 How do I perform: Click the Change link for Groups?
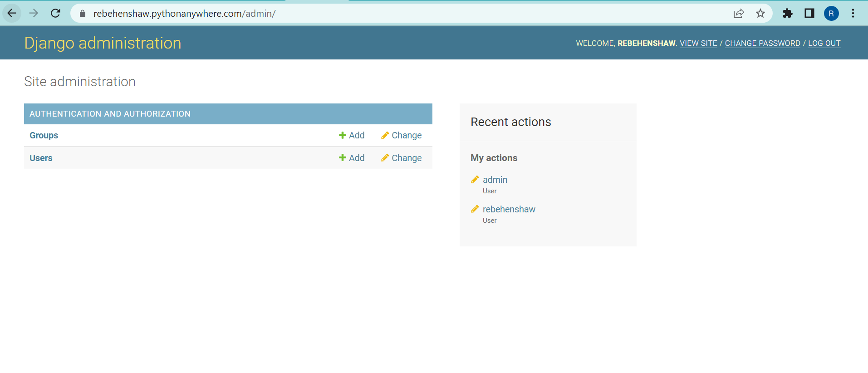pos(407,135)
